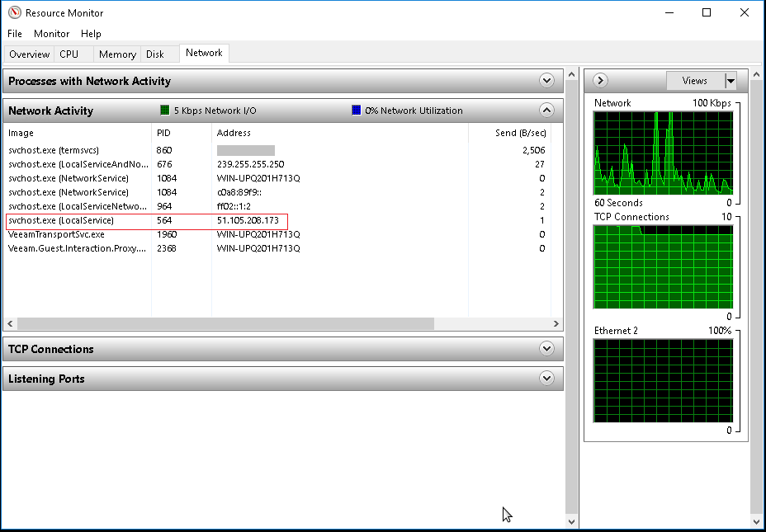Select Veeam.Guest.Interaction.Proxy row

coord(278,248)
